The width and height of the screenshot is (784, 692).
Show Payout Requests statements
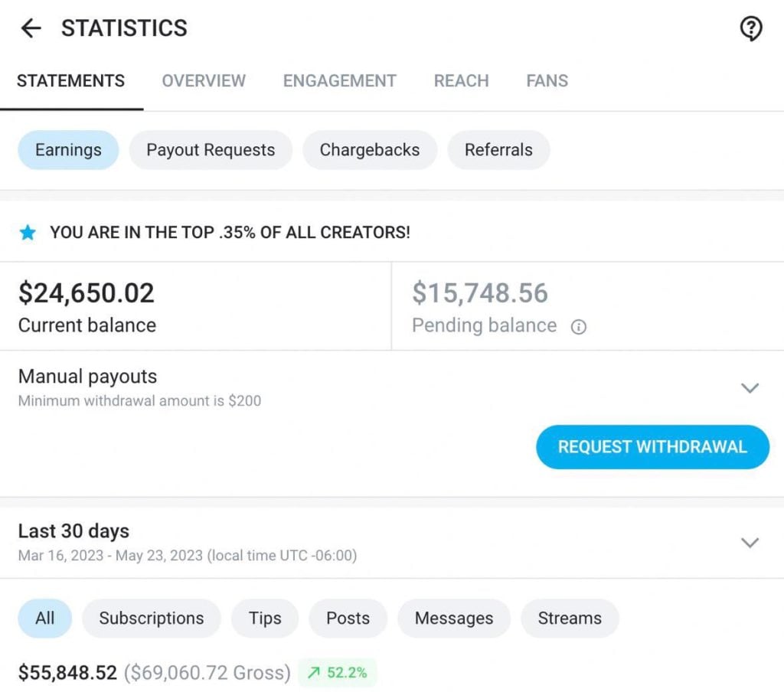(211, 150)
